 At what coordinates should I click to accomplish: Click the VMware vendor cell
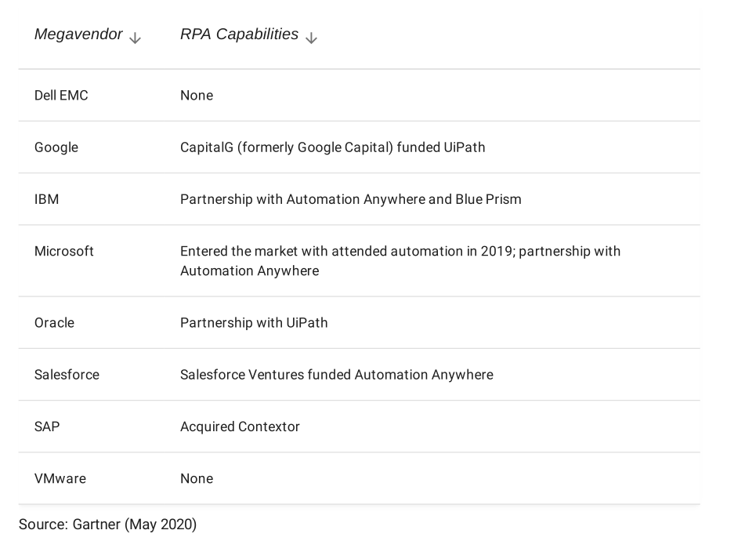tap(60, 478)
